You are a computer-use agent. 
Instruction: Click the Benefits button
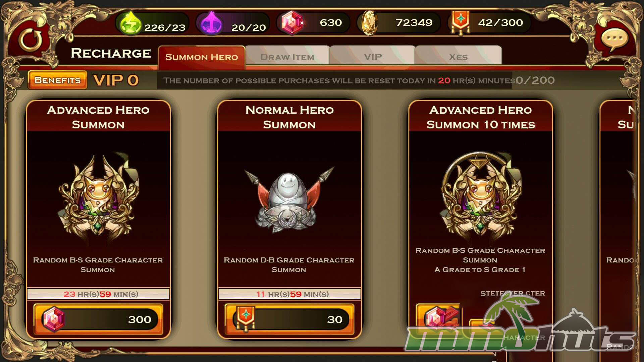tap(57, 80)
